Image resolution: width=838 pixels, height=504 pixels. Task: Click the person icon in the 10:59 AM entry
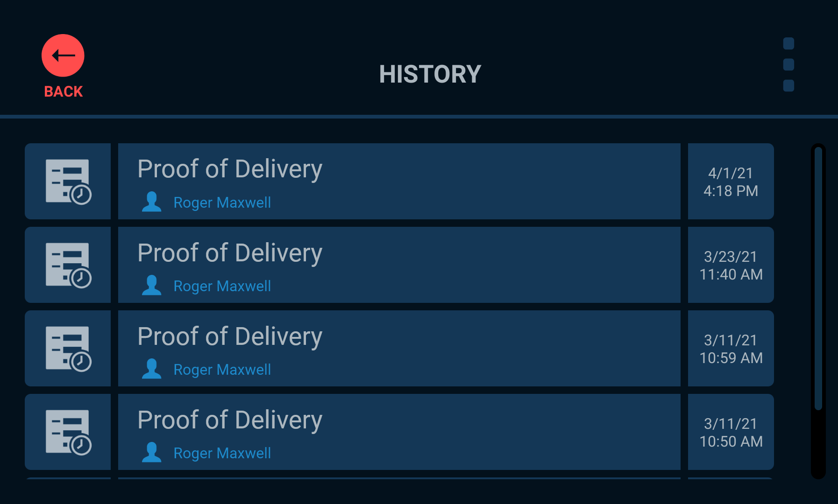(x=151, y=369)
